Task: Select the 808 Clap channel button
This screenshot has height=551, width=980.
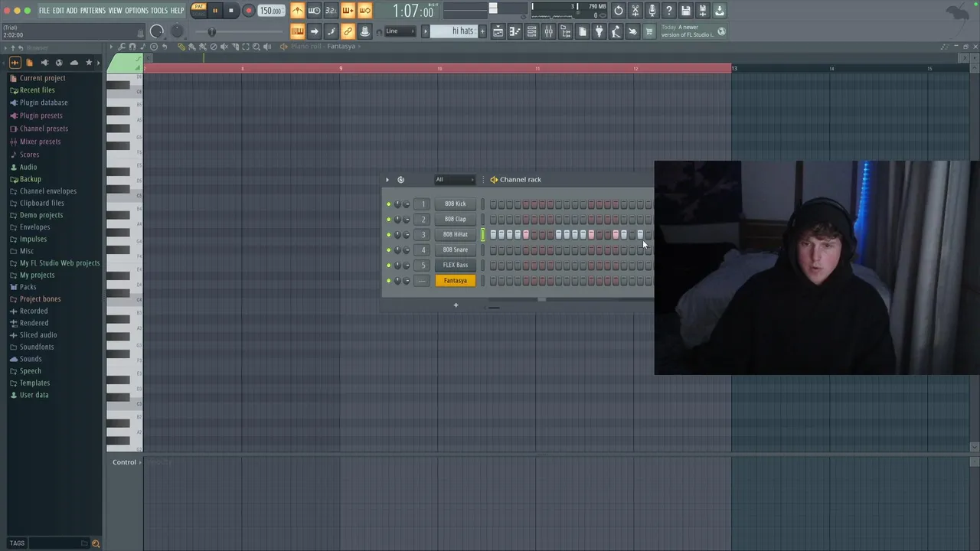Action: pos(455,219)
